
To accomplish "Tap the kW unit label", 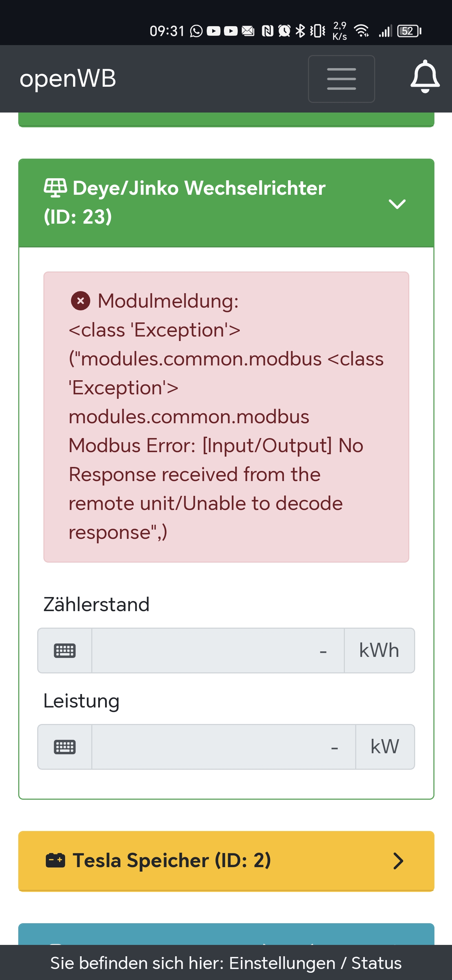I will pos(384,747).
